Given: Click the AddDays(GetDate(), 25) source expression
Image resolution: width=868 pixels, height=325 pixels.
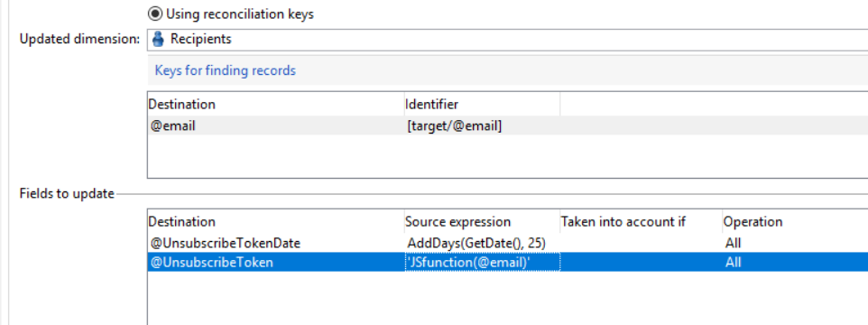Looking at the screenshot, I should (x=476, y=243).
